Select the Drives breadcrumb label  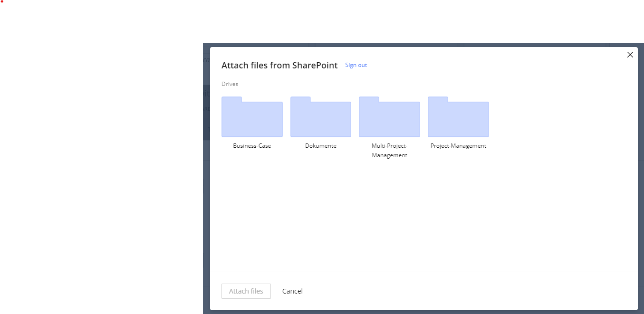tap(230, 84)
